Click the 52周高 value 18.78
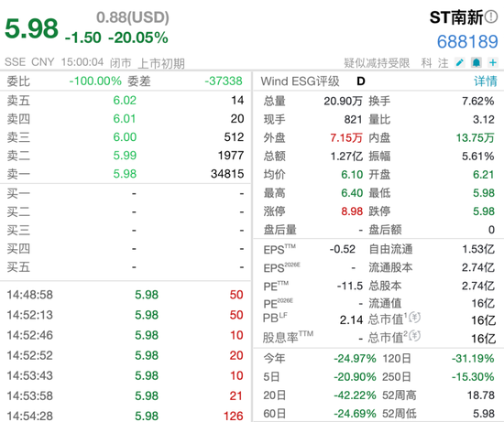This screenshot has height=422, width=504. coord(481,395)
